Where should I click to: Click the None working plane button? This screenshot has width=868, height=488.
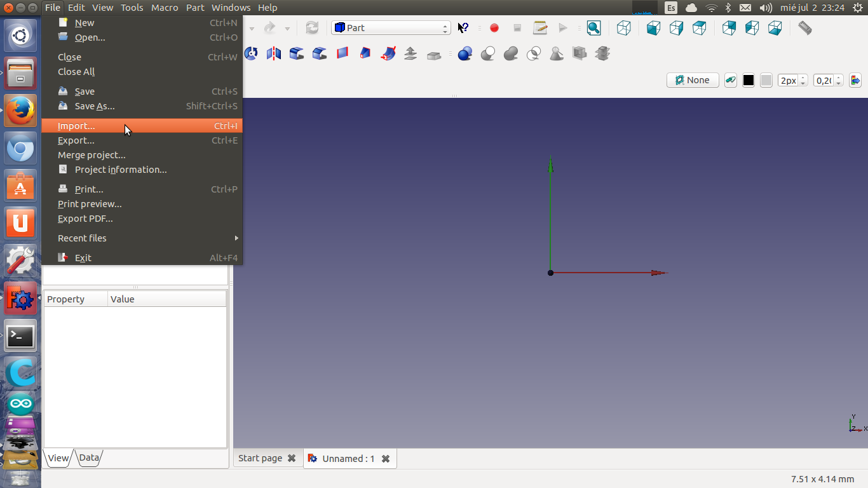pyautogui.click(x=693, y=80)
